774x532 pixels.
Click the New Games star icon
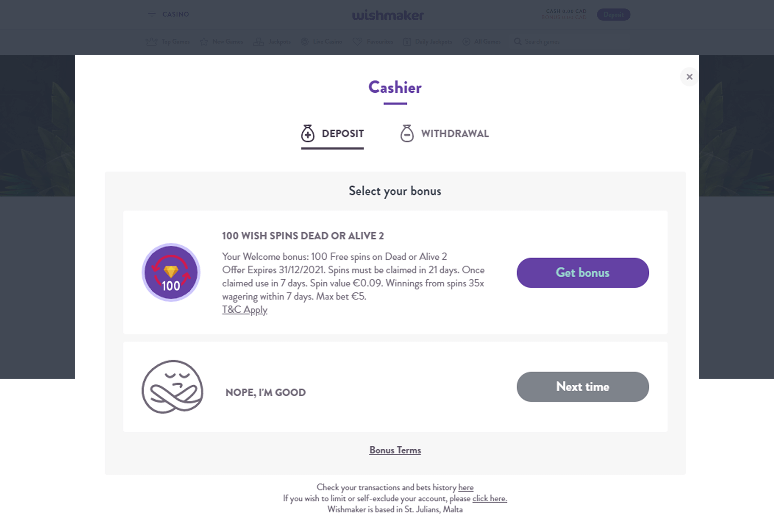click(x=204, y=42)
